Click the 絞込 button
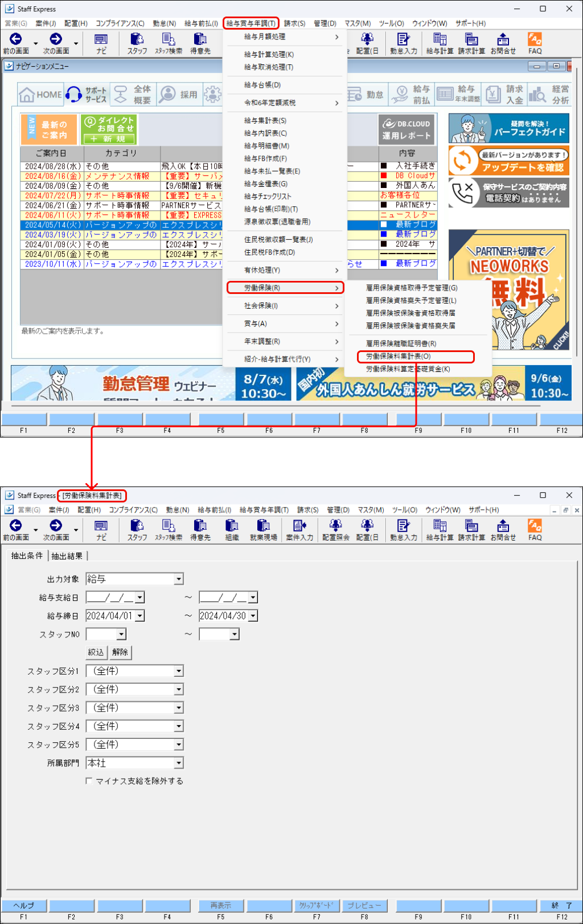 coord(96,652)
